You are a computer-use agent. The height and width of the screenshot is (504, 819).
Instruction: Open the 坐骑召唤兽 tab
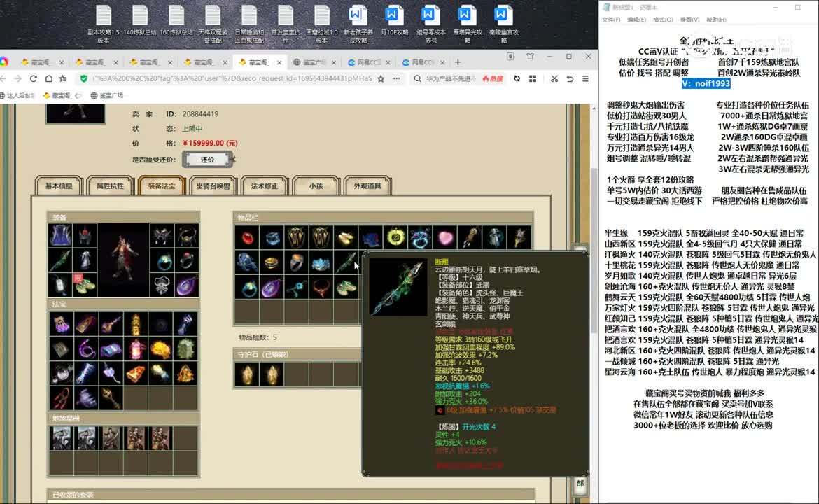click(x=213, y=186)
